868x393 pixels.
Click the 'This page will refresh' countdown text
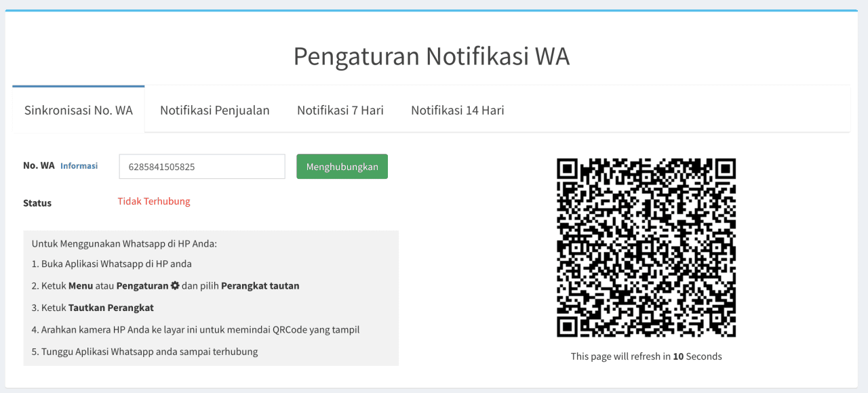pyautogui.click(x=646, y=356)
